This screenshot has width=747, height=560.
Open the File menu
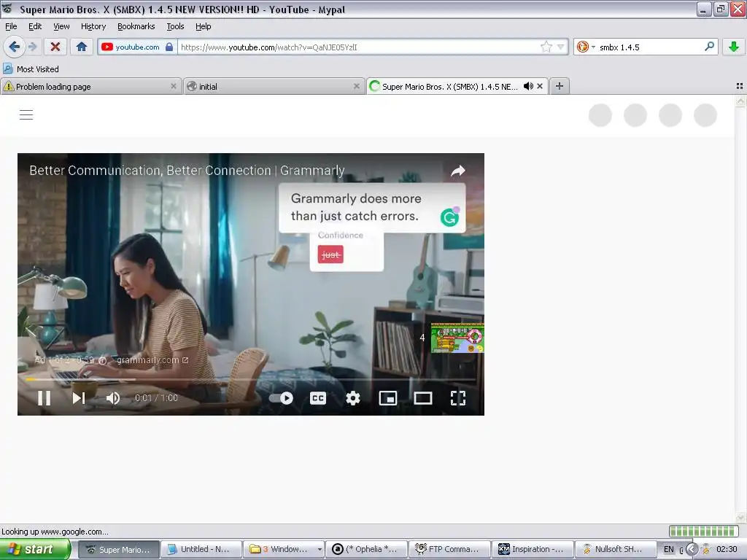pos(11,26)
